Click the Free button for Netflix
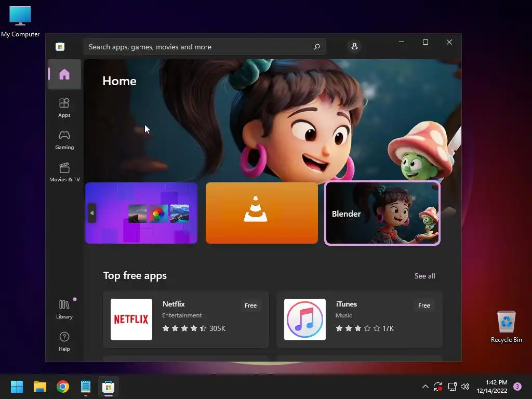Image resolution: width=532 pixels, height=399 pixels. coord(250,305)
